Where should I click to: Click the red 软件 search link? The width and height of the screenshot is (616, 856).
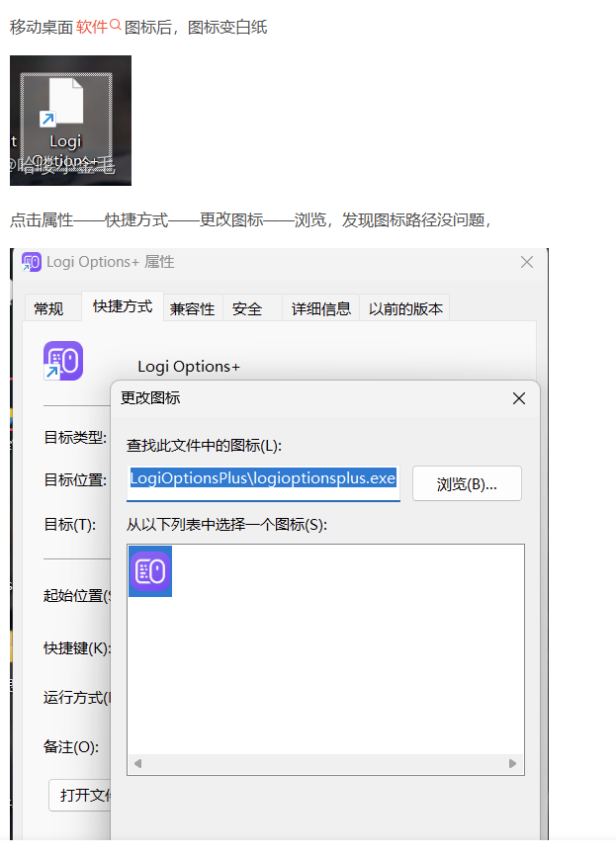click(92, 27)
